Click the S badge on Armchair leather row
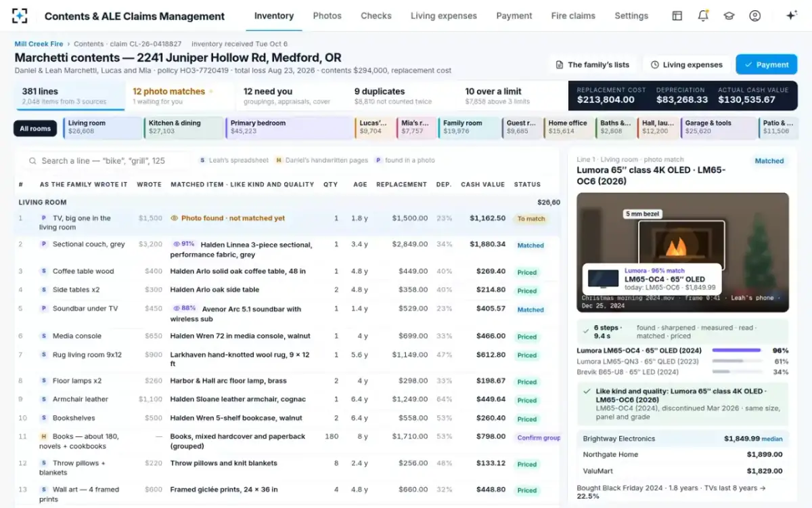 [x=43, y=400]
